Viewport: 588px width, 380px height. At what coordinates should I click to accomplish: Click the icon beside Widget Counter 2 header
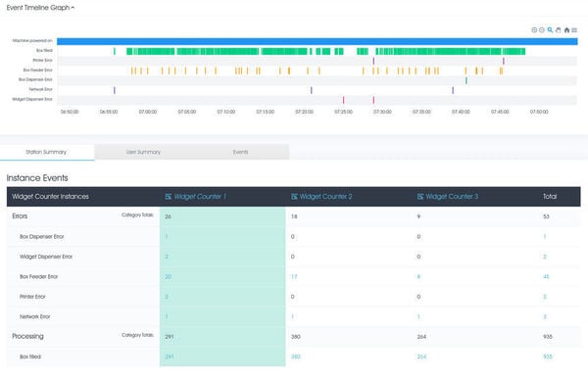coord(294,197)
